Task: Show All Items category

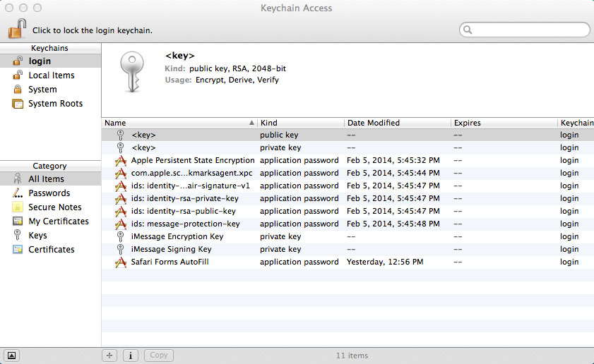Action: [x=50, y=178]
